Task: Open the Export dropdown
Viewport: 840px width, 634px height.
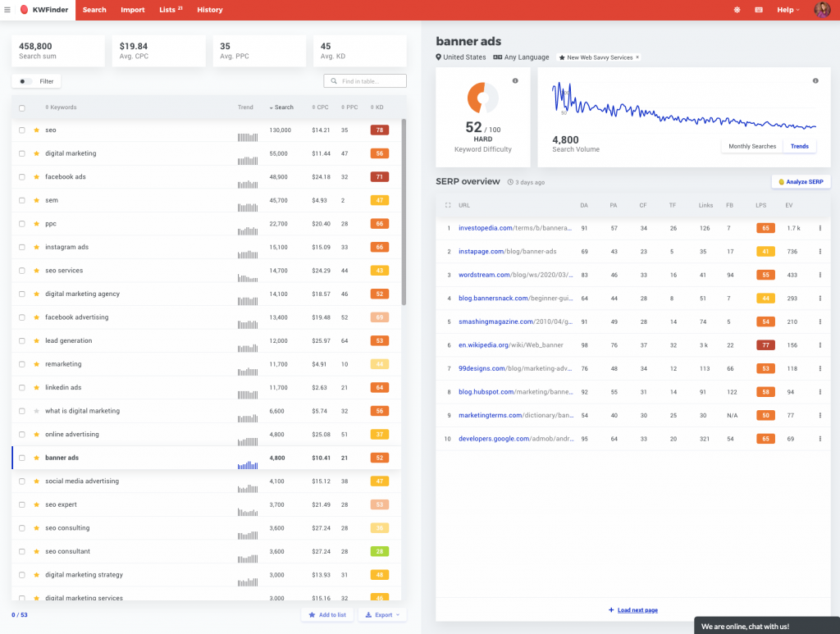Action: click(x=382, y=614)
